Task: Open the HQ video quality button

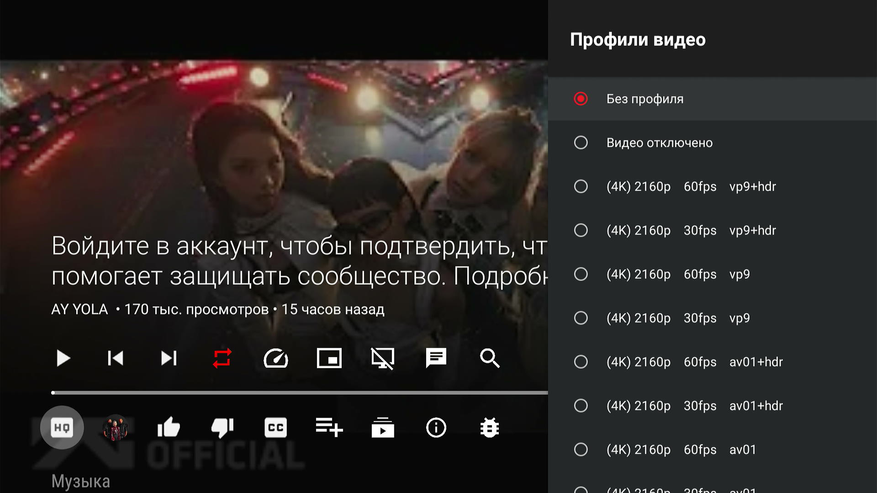Action: (x=62, y=428)
